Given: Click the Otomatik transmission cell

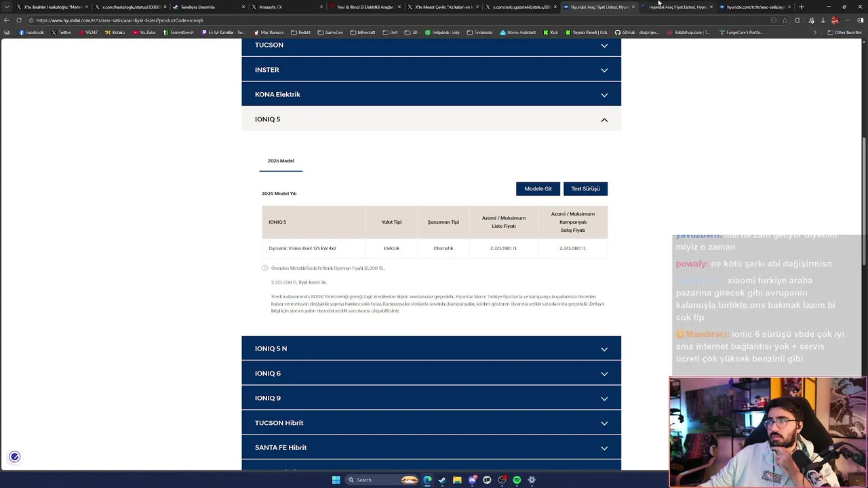Looking at the screenshot, I should pos(443,248).
